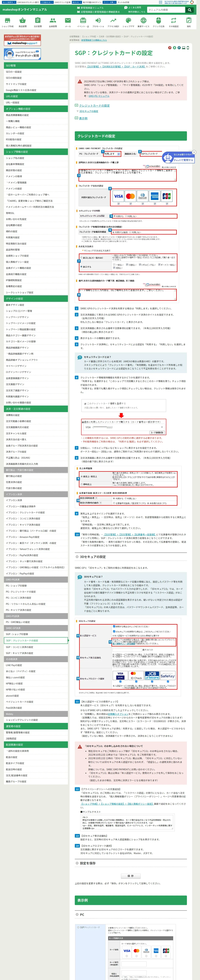Click the チャットボットで質問 banner

pyautogui.click(x=22, y=54)
